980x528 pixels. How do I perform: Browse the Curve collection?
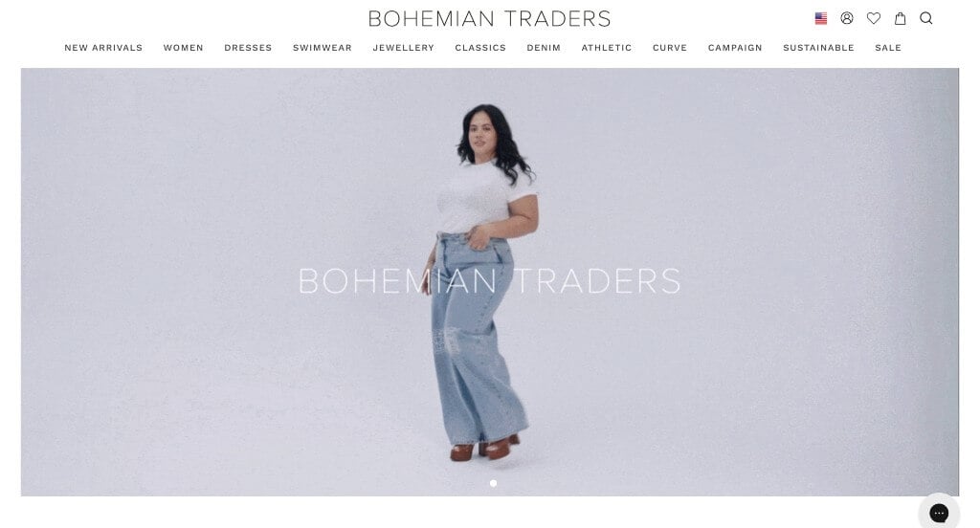point(670,48)
